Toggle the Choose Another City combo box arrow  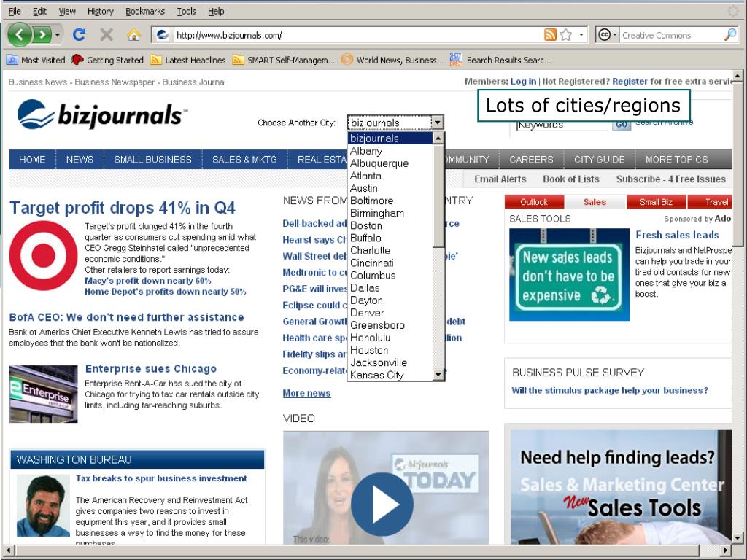(438, 122)
